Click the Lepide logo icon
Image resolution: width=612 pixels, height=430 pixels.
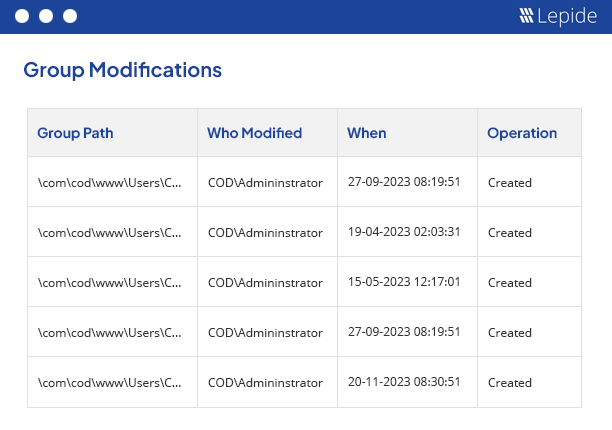point(527,16)
